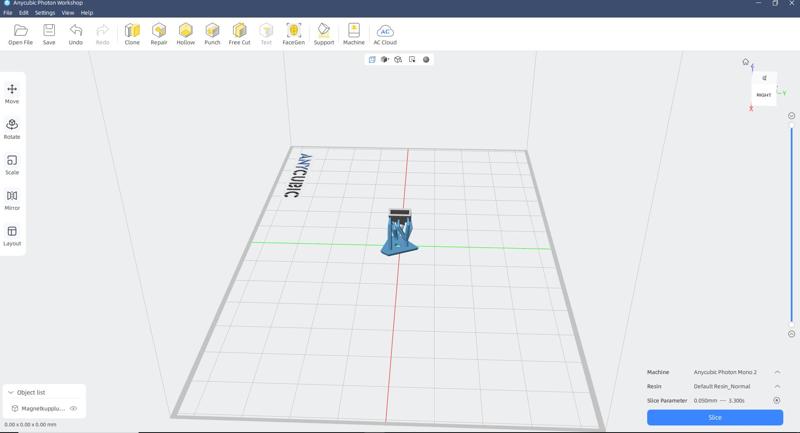The height and width of the screenshot is (433, 800).
Task: Open the Help menu
Action: point(87,13)
